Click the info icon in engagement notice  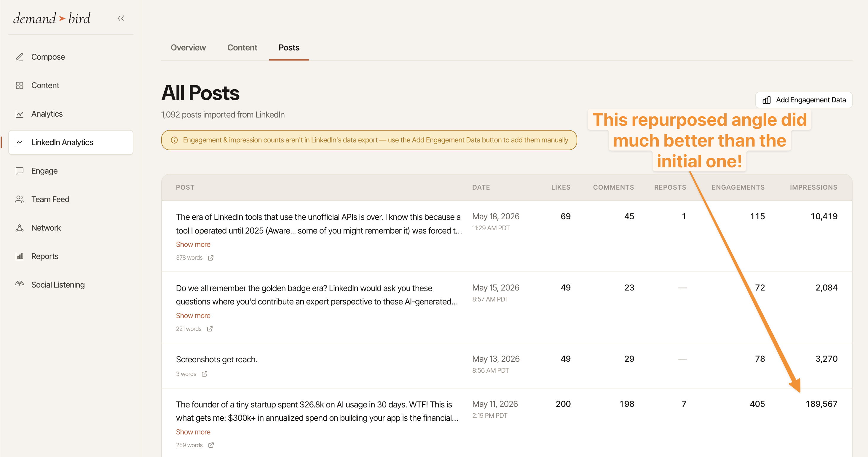(174, 140)
